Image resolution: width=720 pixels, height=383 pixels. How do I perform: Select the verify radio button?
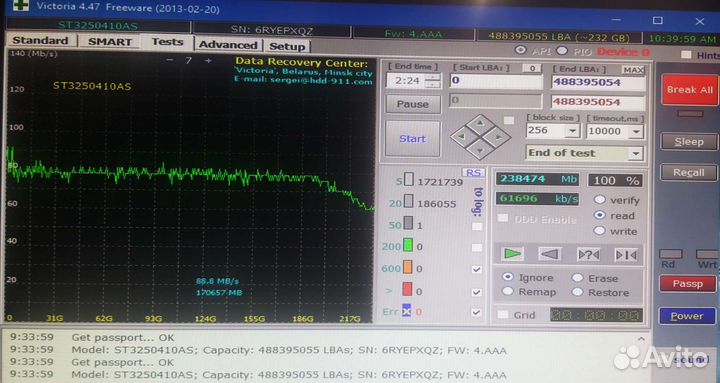click(x=600, y=200)
